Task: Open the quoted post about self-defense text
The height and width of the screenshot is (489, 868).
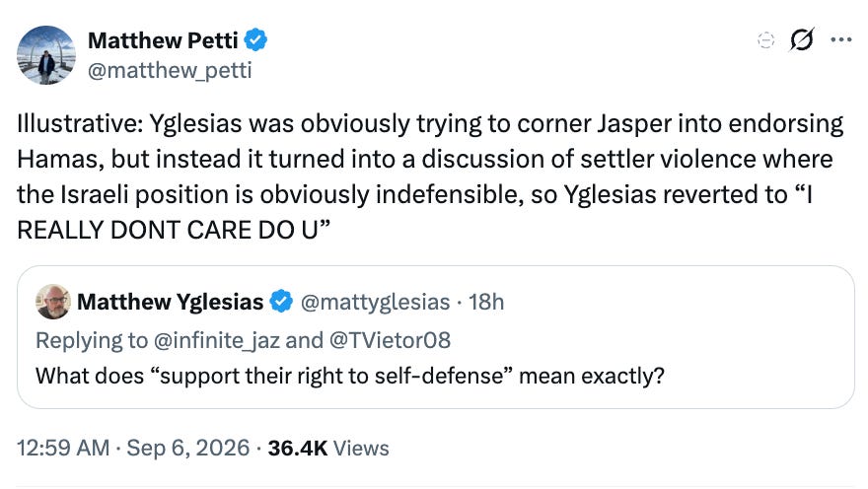Action: point(350,377)
